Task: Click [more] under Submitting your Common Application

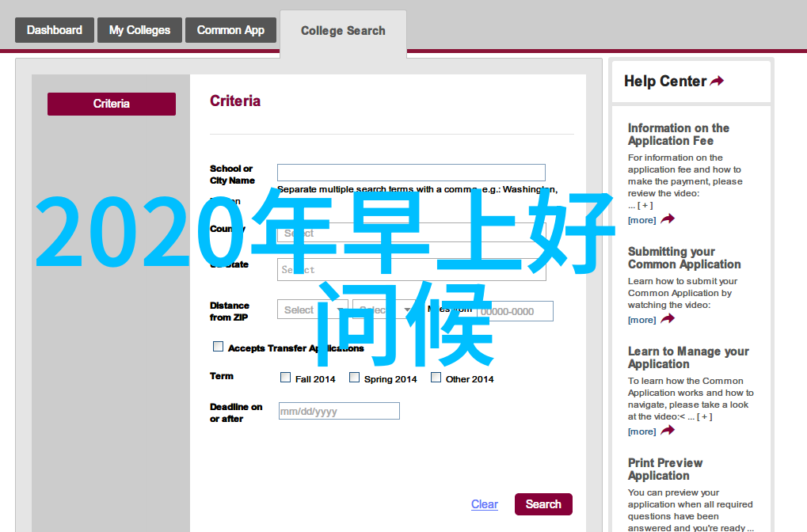Action: [641, 320]
